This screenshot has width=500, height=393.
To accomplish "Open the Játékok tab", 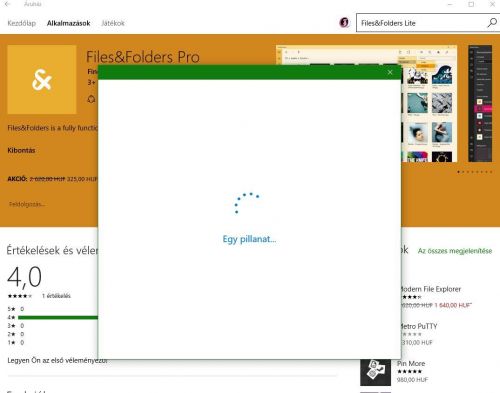I will click(x=113, y=23).
